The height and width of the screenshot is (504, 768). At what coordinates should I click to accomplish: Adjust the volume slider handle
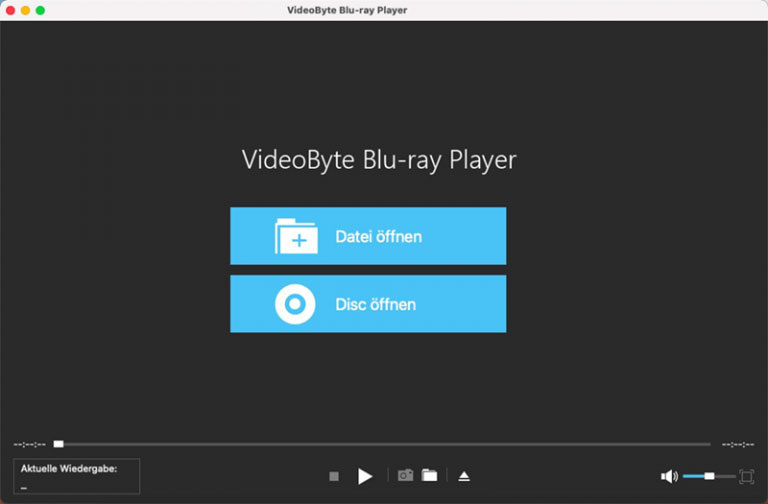(709, 476)
